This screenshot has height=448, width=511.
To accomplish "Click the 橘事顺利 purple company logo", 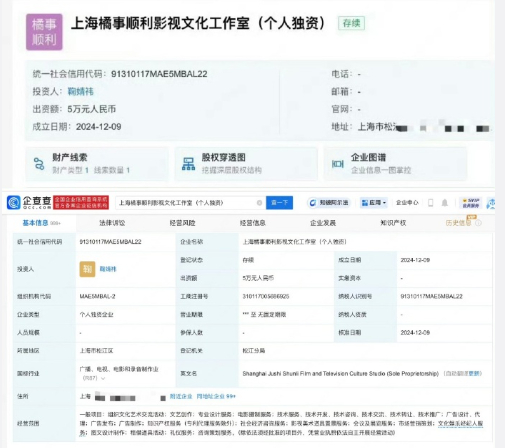I will pyautogui.click(x=44, y=32).
